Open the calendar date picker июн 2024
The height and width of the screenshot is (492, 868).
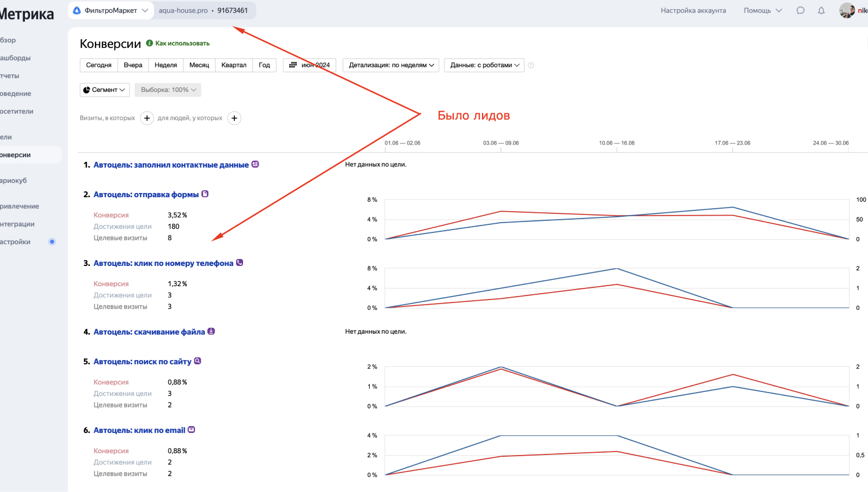coord(310,65)
